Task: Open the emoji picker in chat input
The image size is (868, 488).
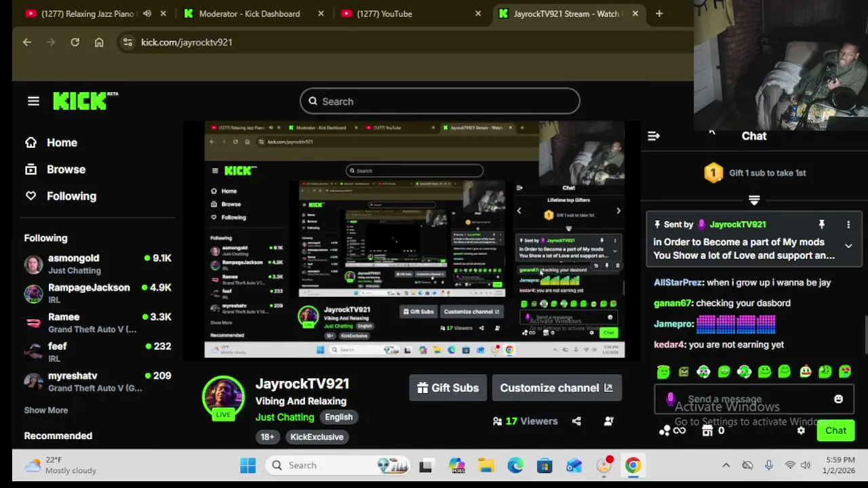Action: coord(839,399)
